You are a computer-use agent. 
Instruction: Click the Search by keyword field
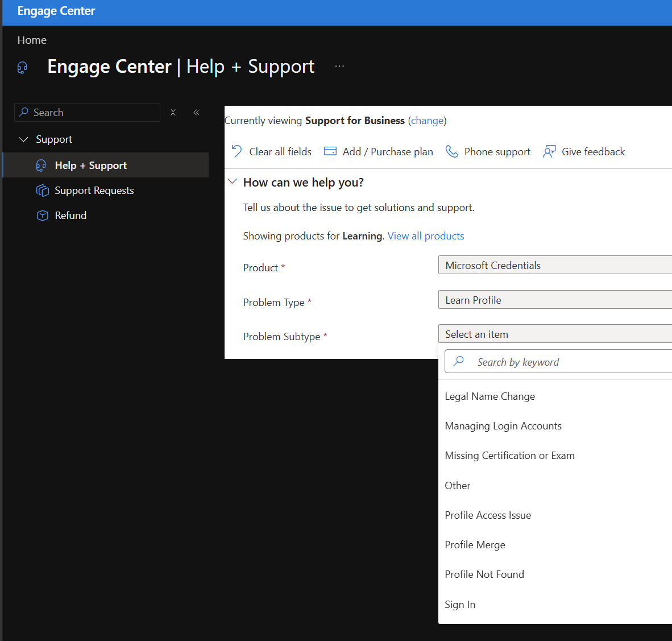tap(558, 361)
